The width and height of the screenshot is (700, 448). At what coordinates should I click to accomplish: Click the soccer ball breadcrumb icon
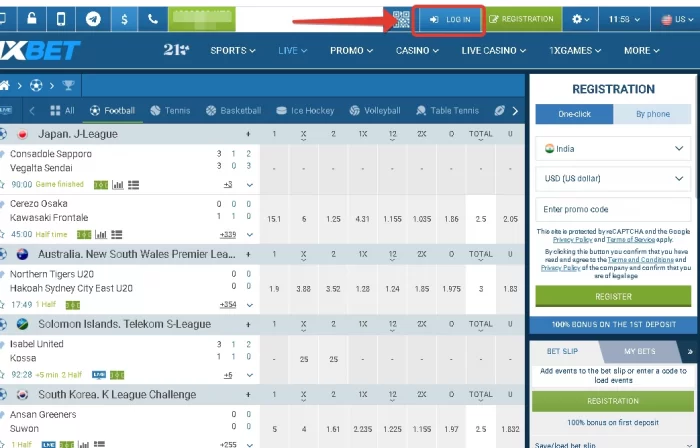(x=36, y=85)
